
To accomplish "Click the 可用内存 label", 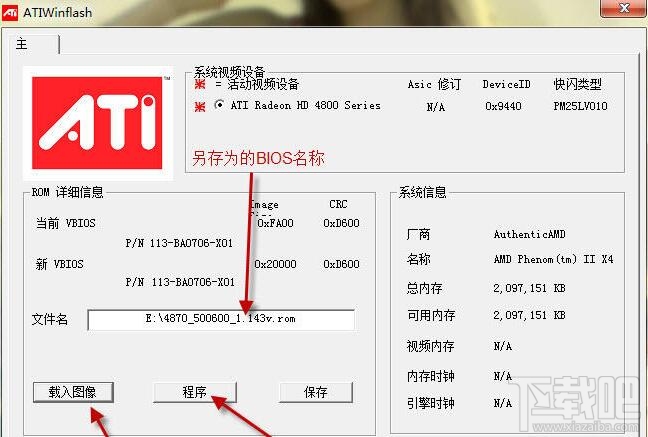I will coord(431,315).
